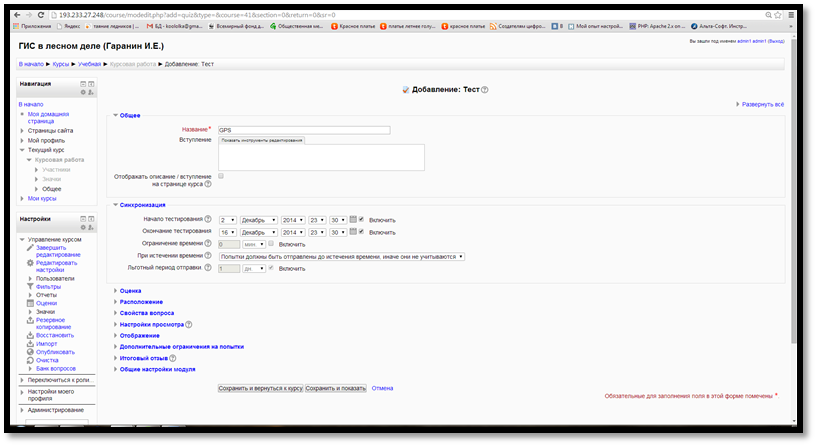816x446 pixels.
Task: Open the year dropdown for Окончание тестирования
Action: tap(293, 233)
